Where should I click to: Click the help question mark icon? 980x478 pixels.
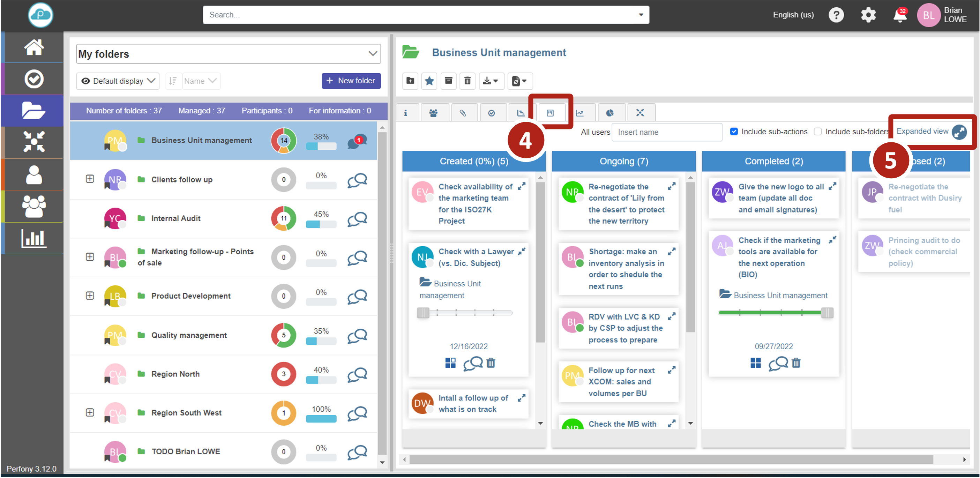836,15
